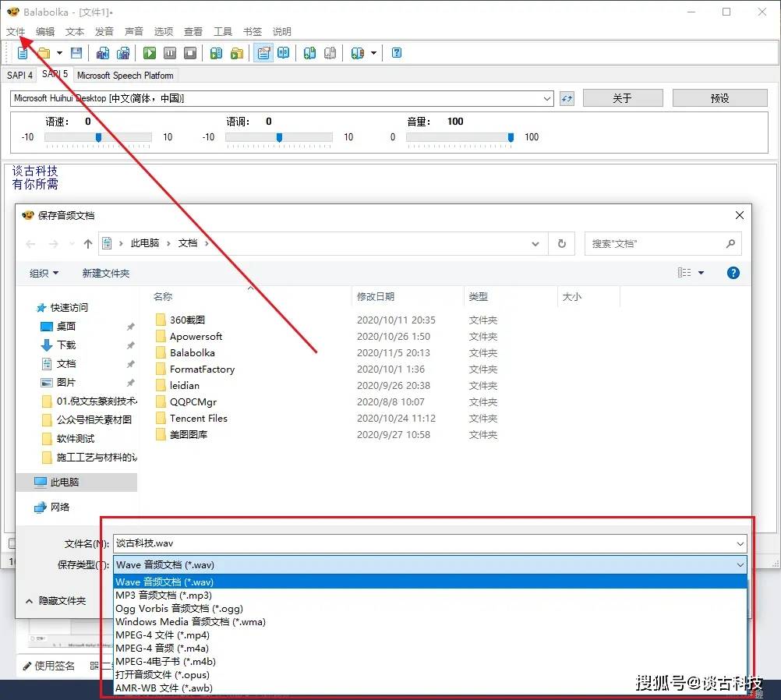Click the blue question mark help icon in toolbar
Viewport: 781px width, 700px height.
(397, 53)
